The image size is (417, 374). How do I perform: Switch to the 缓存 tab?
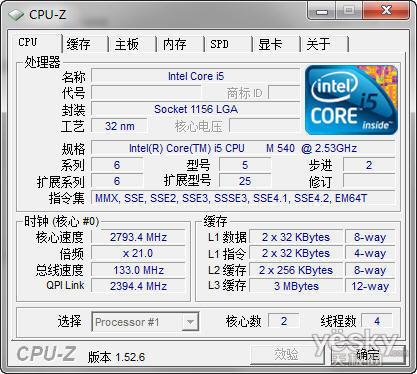tap(85, 44)
